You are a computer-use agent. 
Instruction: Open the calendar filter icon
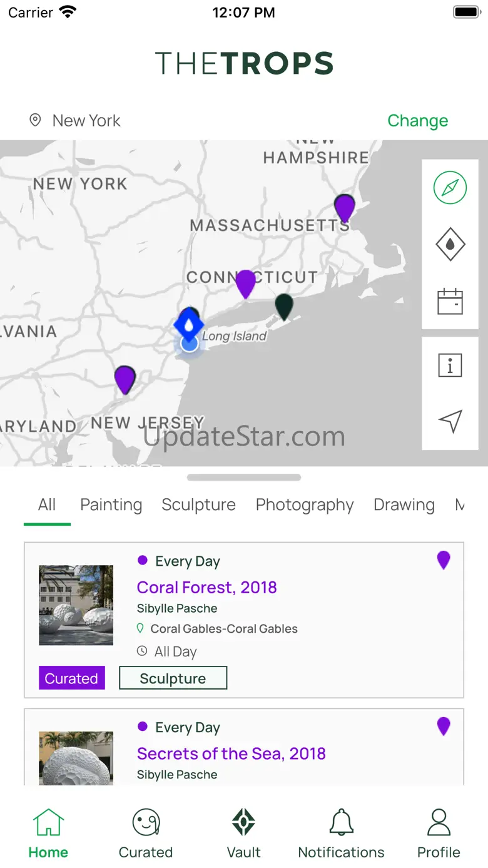coord(450,301)
